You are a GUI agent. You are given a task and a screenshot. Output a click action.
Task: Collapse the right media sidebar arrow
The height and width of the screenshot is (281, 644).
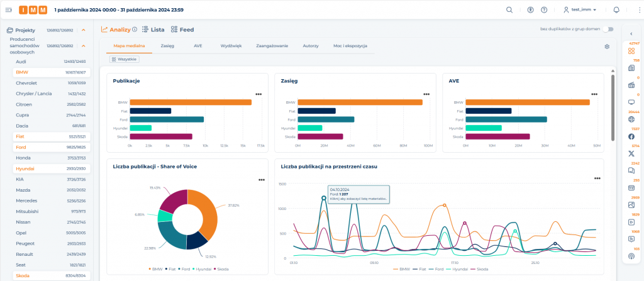pyautogui.click(x=631, y=34)
